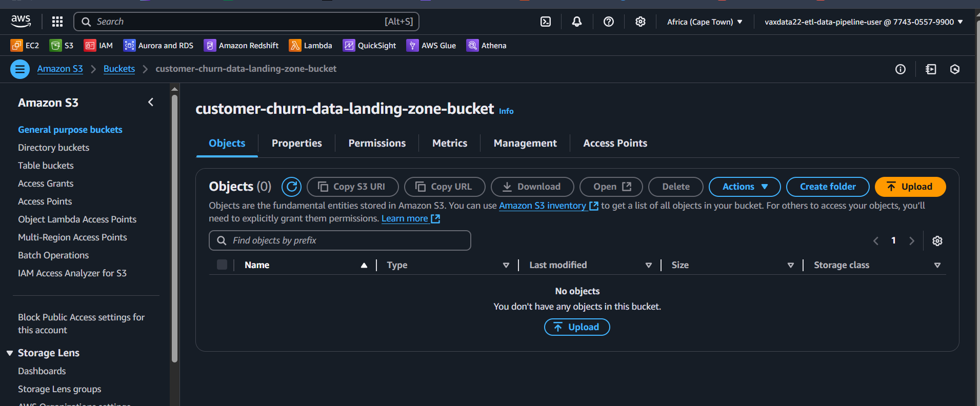Go to previous page arrow
This screenshot has height=406, width=980.
(x=876, y=241)
